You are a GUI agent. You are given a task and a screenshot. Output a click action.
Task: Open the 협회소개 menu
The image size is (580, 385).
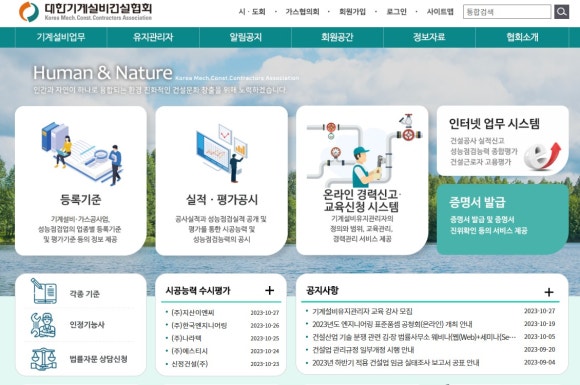[x=522, y=37]
